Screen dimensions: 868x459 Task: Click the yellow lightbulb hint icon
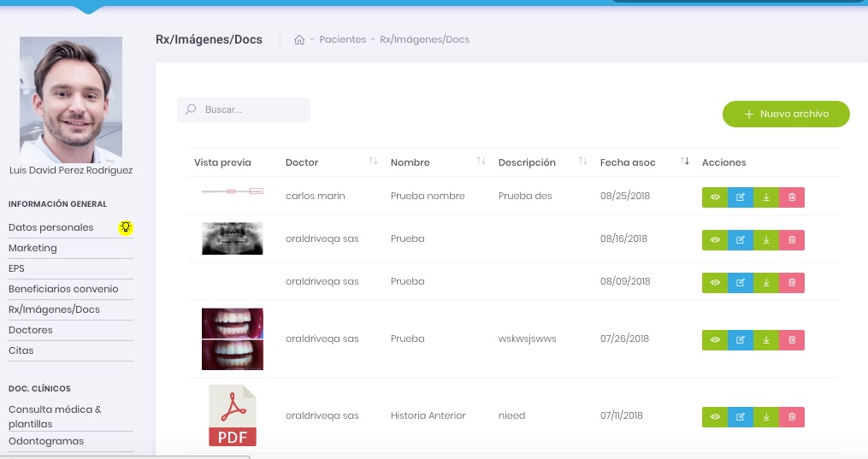(x=126, y=227)
